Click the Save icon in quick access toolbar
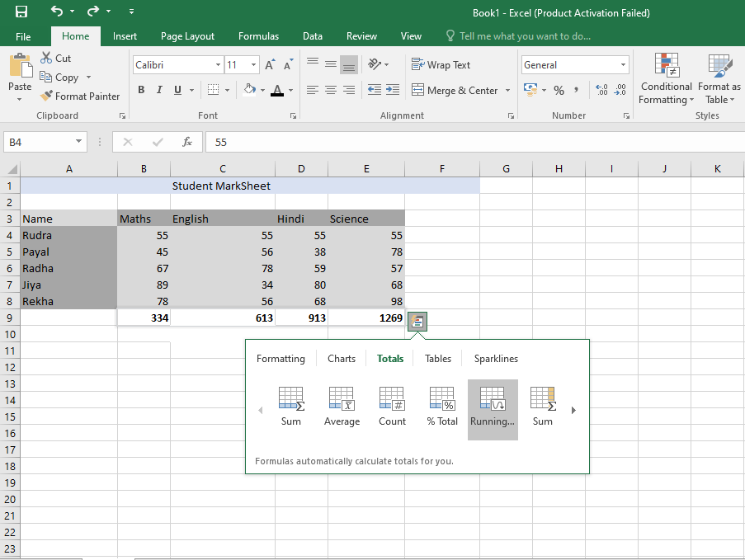The height and width of the screenshot is (560, 745). [21, 12]
